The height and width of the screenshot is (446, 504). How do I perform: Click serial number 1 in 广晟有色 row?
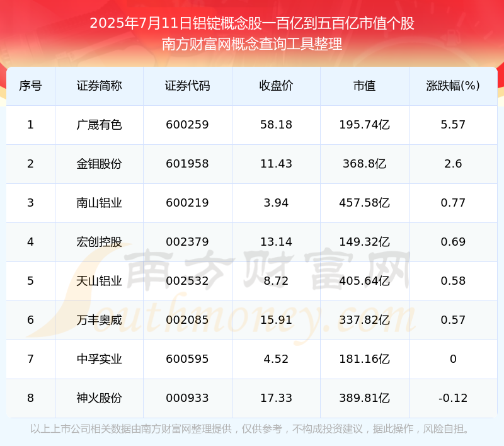pyautogui.click(x=30, y=125)
